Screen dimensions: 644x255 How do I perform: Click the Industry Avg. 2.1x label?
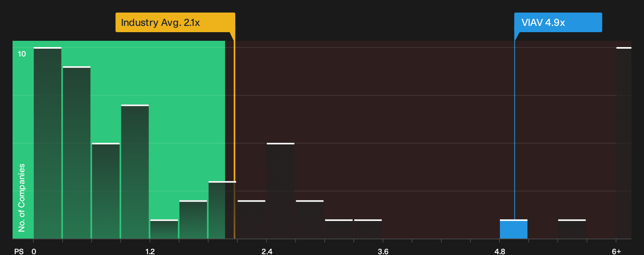tap(175, 22)
